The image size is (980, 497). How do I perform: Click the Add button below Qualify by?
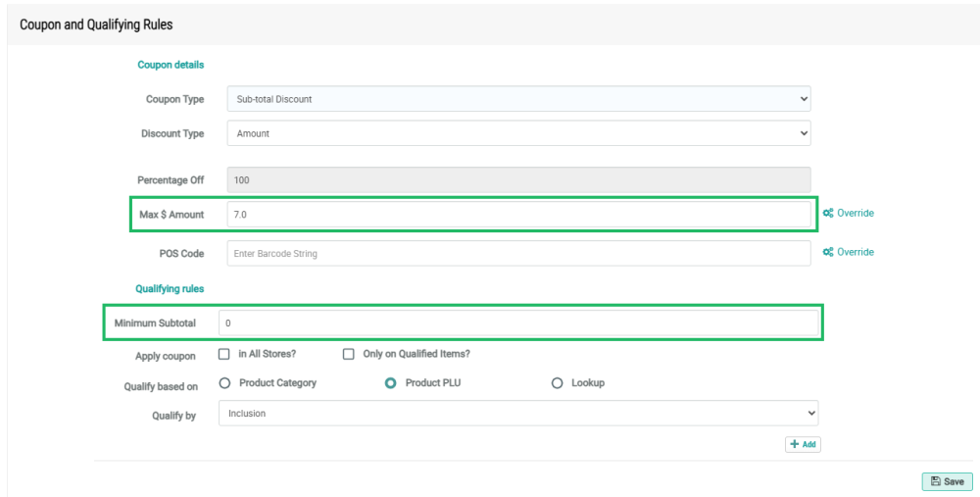pyautogui.click(x=803, y=444)
